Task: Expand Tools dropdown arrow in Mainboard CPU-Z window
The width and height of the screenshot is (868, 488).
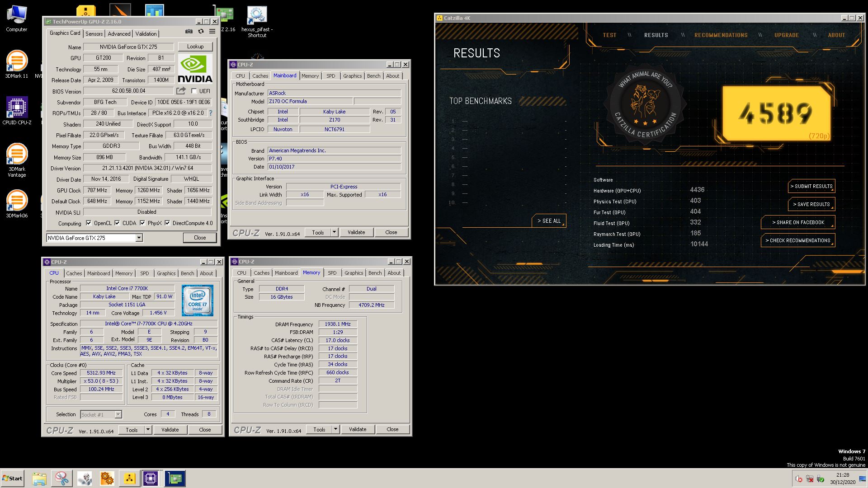Action: pyautogui.click(x=335, y=232)
